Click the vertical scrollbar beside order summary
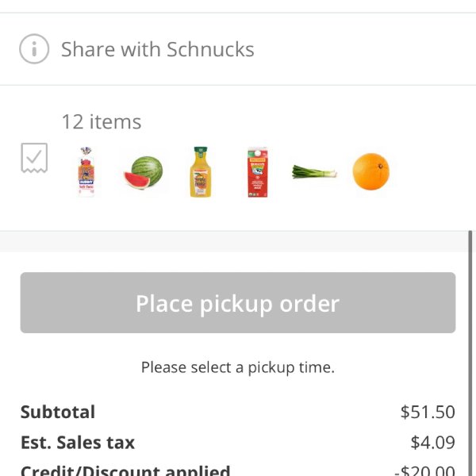The height and width of the screenshot is (476, 476). (x=470, y=353)
